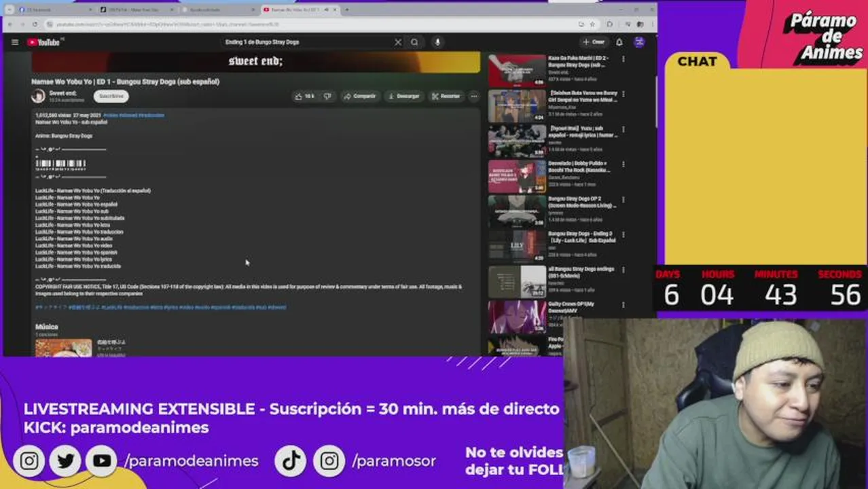Open the YouTube account avatar menu
The width and height of the screenshot is (868, 489).
pyautogui.click(x=639, y=42)
